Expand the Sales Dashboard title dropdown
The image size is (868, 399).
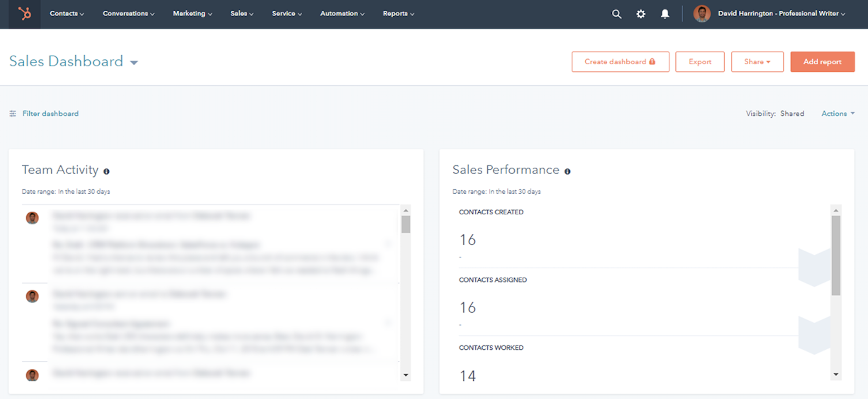click(134, 62)
